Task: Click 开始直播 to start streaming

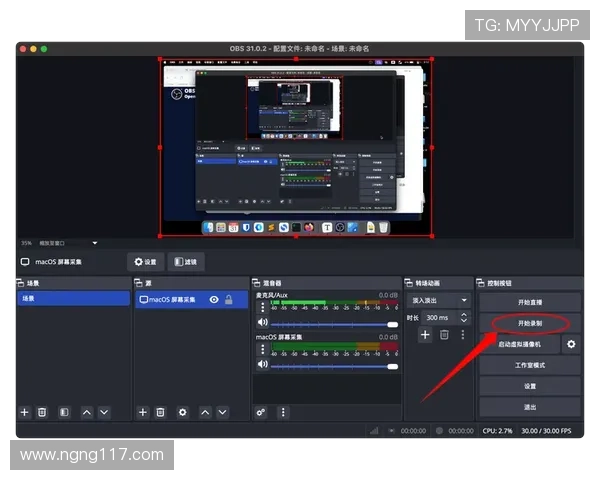Action: 530,302
